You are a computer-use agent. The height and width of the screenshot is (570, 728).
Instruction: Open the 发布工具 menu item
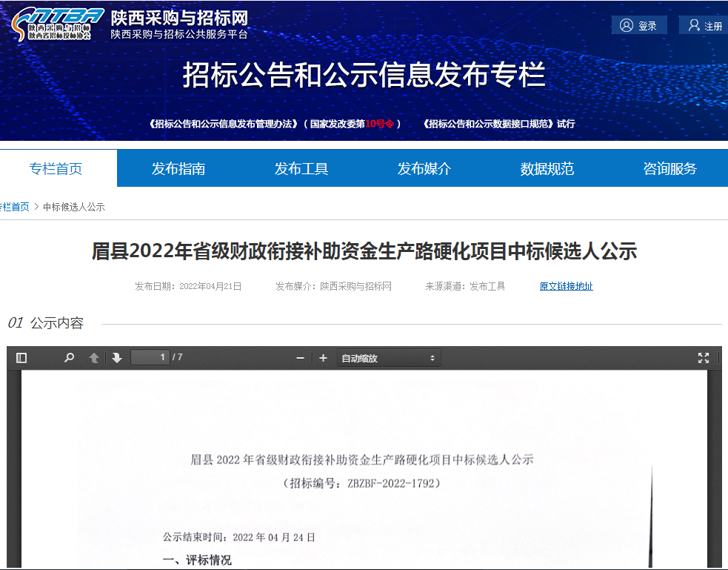click(301, 169)
